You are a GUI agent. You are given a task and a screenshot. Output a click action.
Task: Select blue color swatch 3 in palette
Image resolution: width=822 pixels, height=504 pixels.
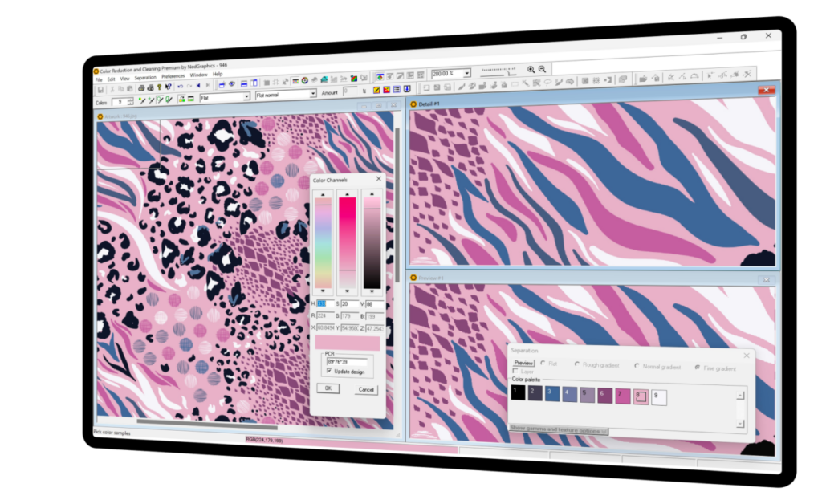(553, 393)
